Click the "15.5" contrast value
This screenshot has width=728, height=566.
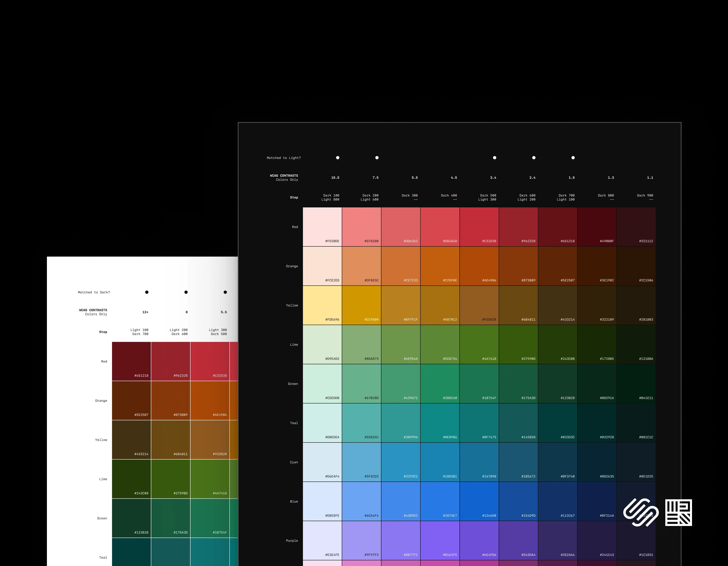[335, 177]
